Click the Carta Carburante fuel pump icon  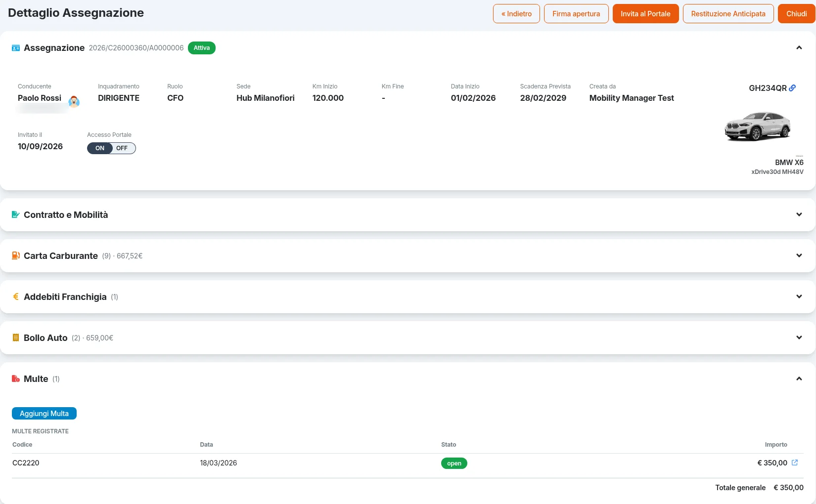[x=16, y=255]
